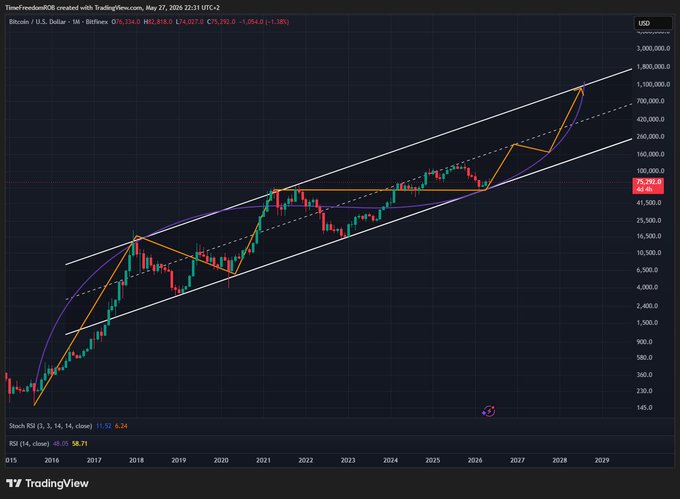Image resolution: width=680 pixels, height=499 pixels.
Task: Click the 2027 time axis label
Action: click(517, 460)
